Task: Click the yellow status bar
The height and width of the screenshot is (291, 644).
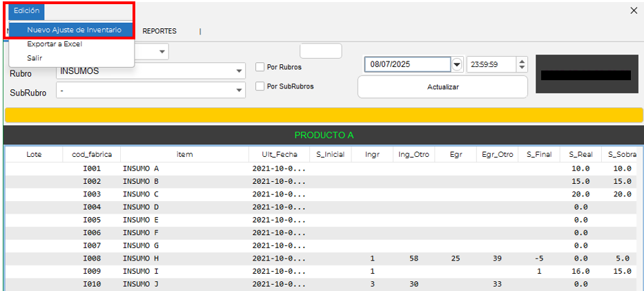Action: pos(323,115)
